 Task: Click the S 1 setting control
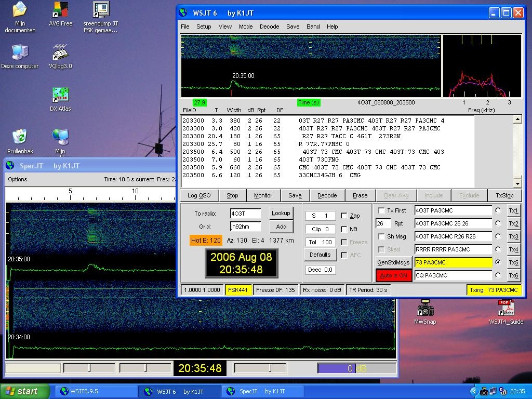[320, 216]
